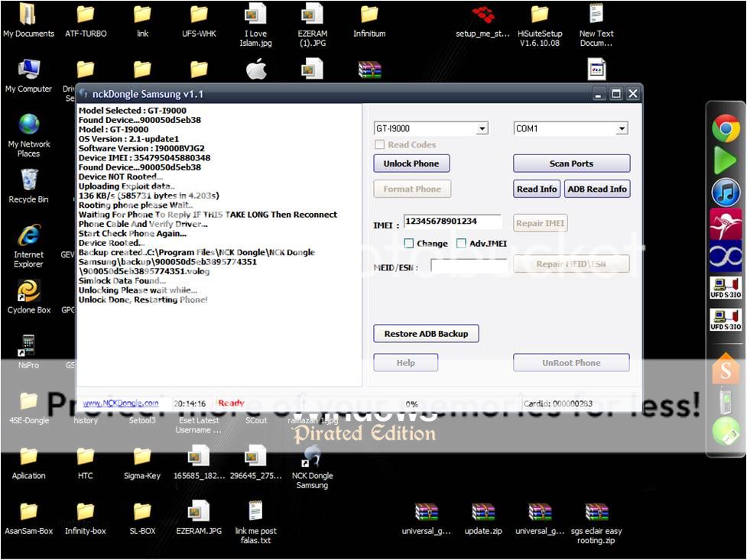This screenshot has width=747, height=560.
Task: Launch the Cyclone Box shortcut
Action: tap(28, 297)
